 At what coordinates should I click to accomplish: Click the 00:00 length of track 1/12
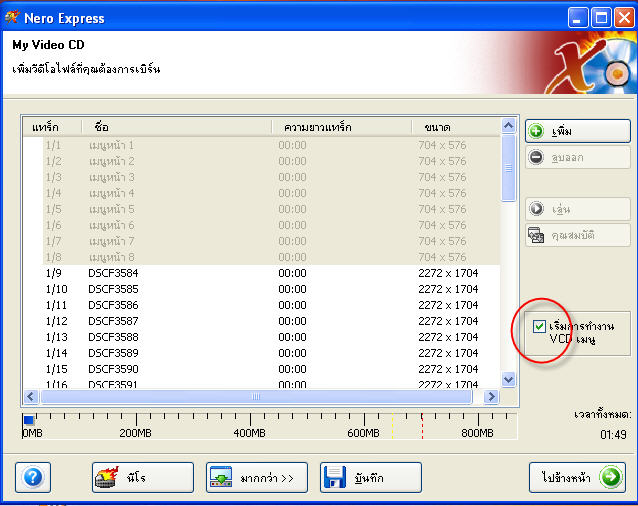tap(292, 321)
